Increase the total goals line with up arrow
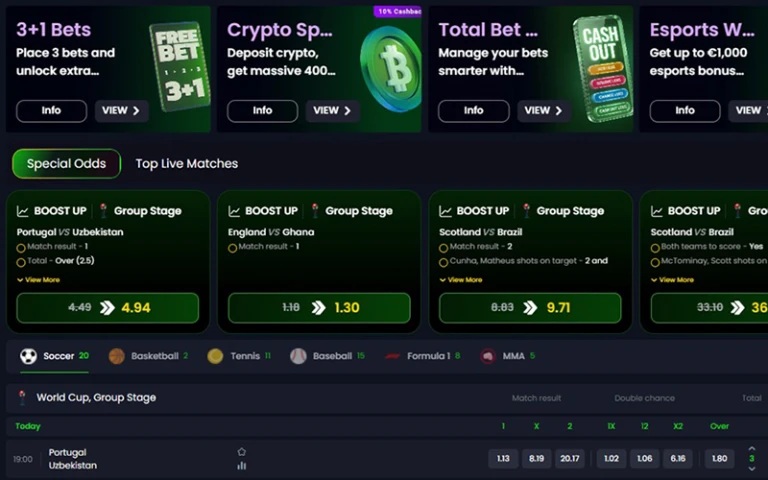 pos(752,449)
